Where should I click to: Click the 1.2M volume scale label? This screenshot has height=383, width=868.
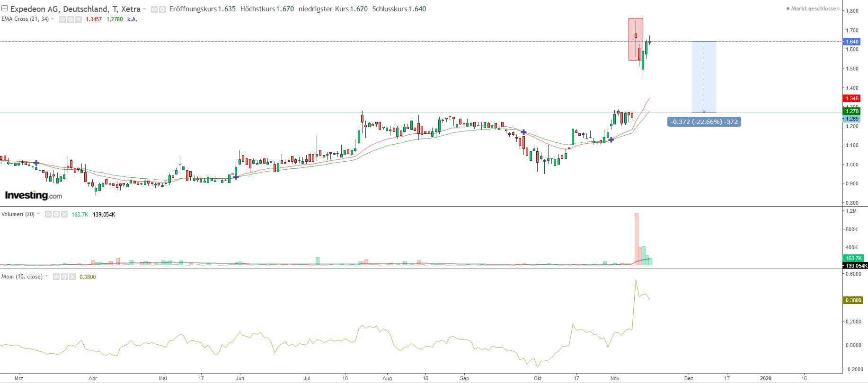click(851, 211)
